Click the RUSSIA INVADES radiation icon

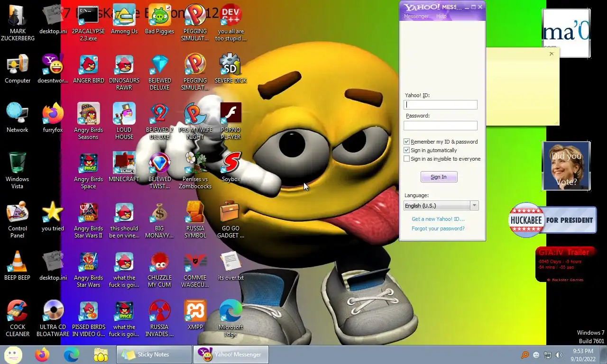[159, 319]
